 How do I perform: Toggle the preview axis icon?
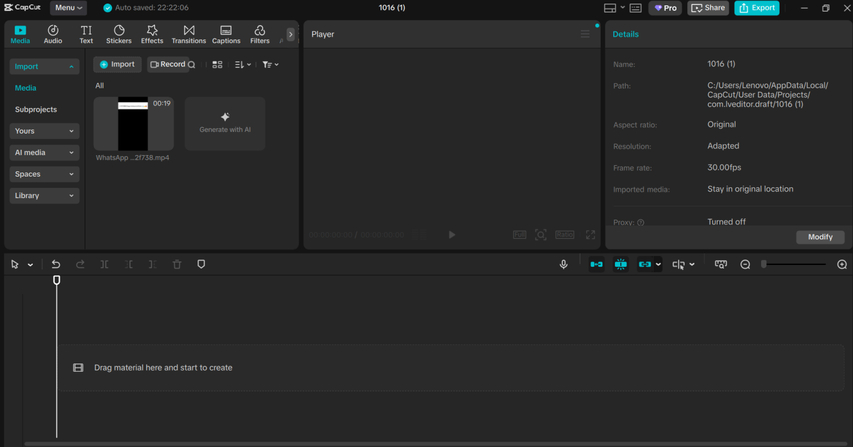pyautogui.click(x=678, y=264)
